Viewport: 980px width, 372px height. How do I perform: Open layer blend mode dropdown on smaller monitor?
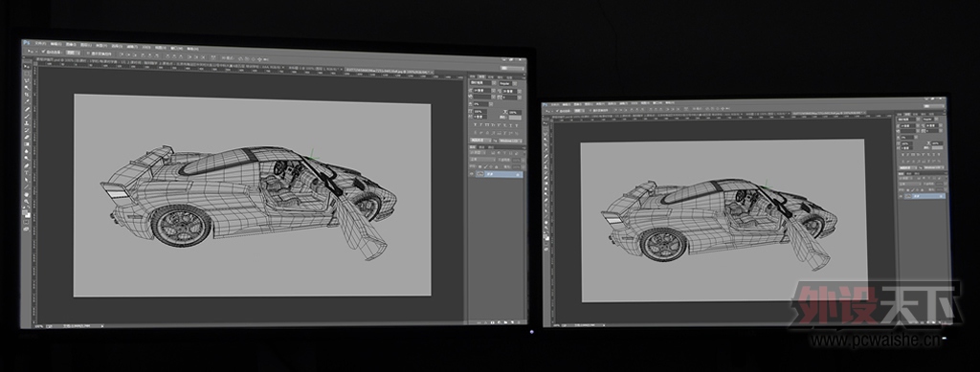click(x=910, y=184)
